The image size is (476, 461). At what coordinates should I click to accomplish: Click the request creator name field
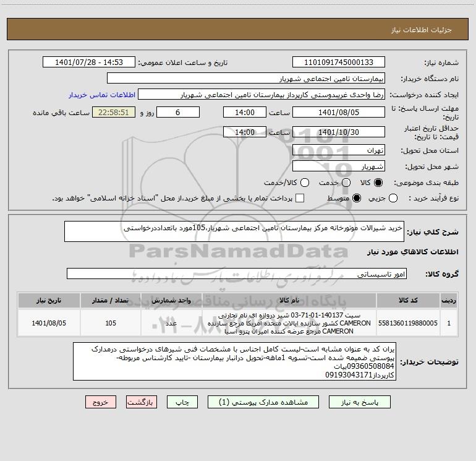pyautogui.click(x=261, y=95)
